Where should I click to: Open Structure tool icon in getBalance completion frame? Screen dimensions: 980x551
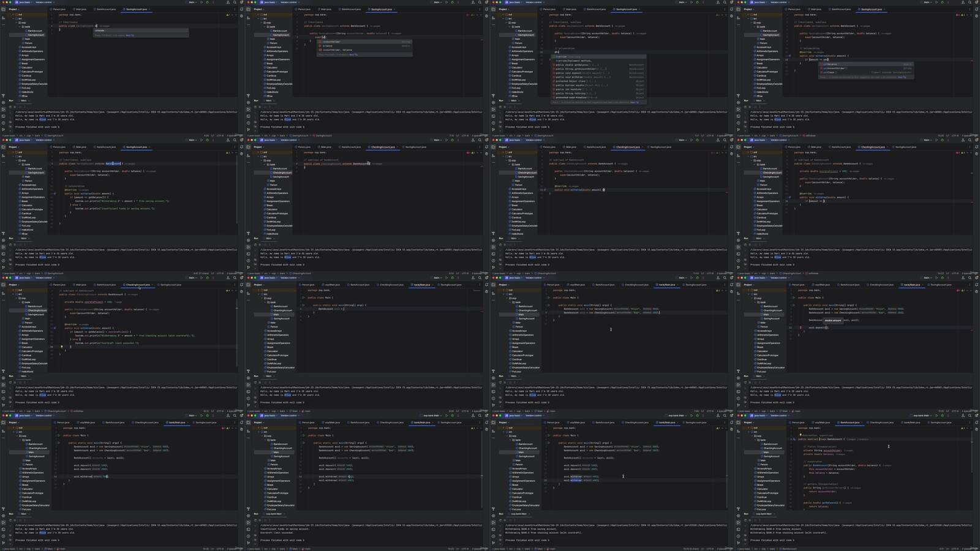[x=738, y=18]
